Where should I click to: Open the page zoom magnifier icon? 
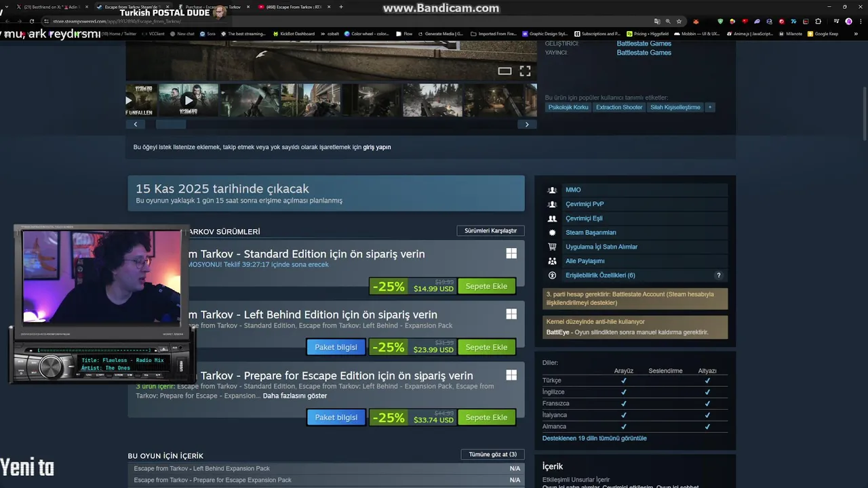point(668,21)
